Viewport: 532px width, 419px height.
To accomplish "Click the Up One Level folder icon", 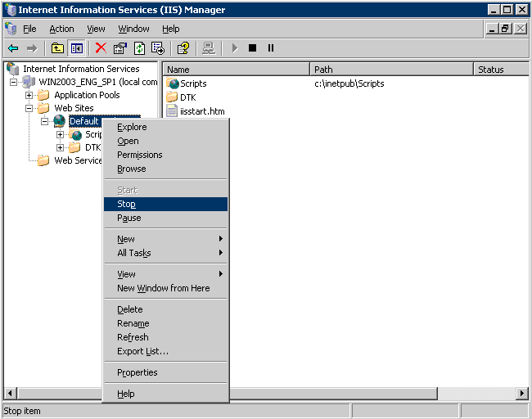I will tap(57, 48).
